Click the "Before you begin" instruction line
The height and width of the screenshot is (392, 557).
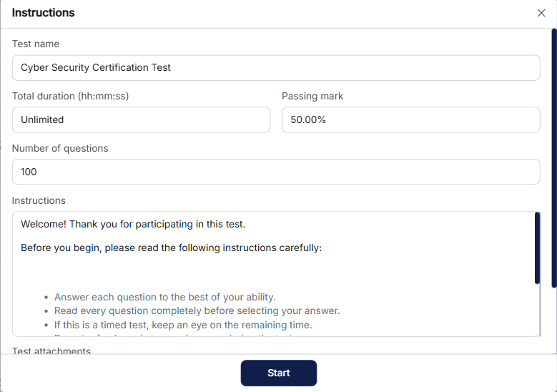pyautogui.click(x=171, y=248)
